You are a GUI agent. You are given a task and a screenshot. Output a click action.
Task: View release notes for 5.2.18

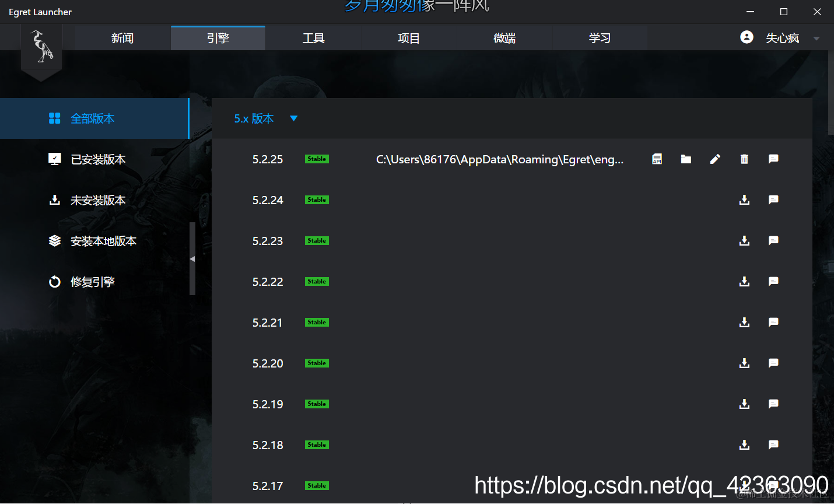(773, 444)
